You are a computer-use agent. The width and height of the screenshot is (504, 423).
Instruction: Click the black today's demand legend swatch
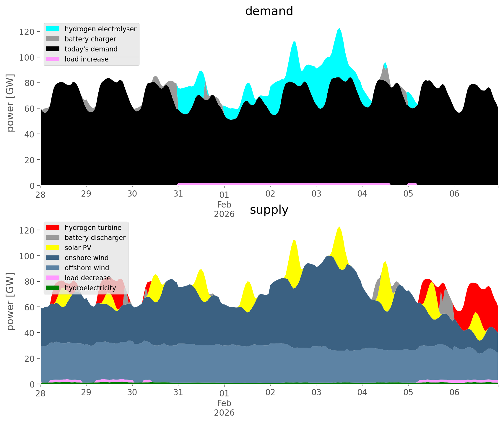pyautogui.click(x=53, y=49)
